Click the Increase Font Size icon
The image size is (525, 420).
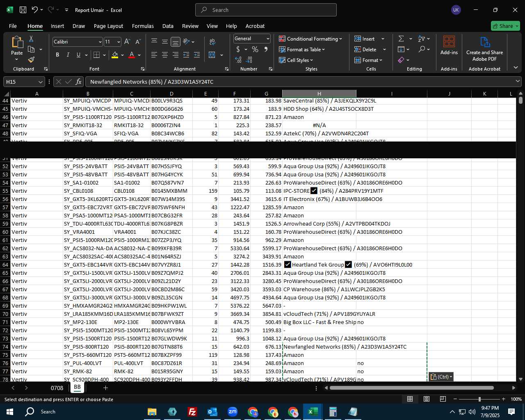127,41
